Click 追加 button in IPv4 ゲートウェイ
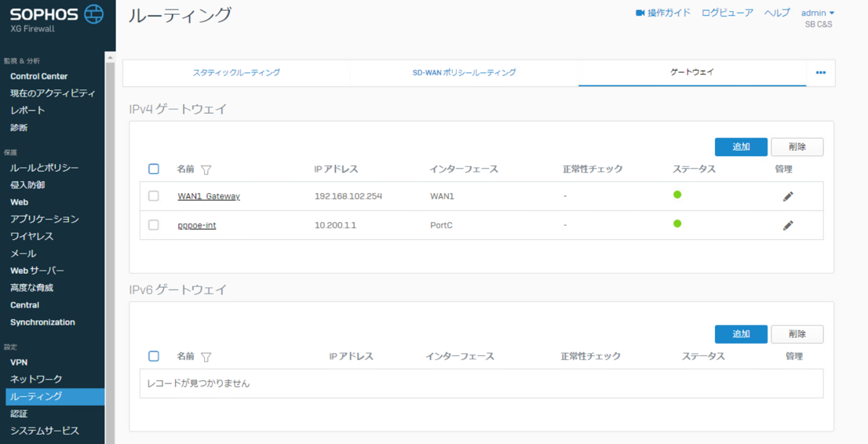 point(741,147)
